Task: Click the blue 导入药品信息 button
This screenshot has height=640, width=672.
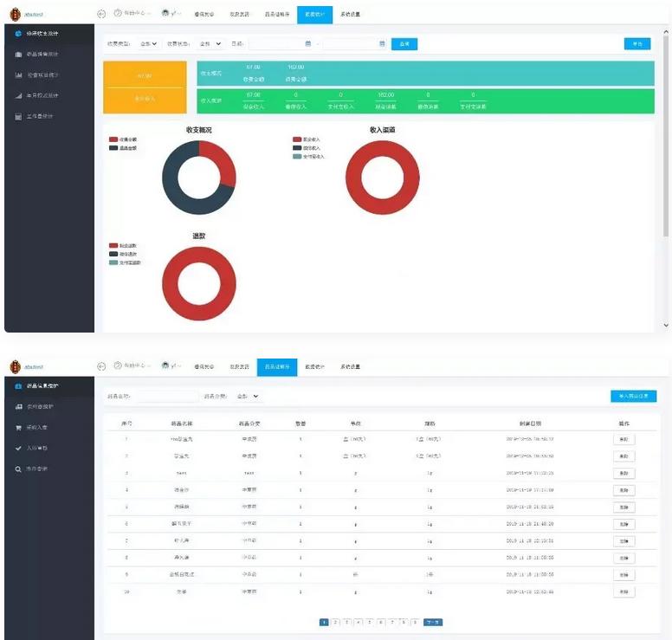Action: 633,396
